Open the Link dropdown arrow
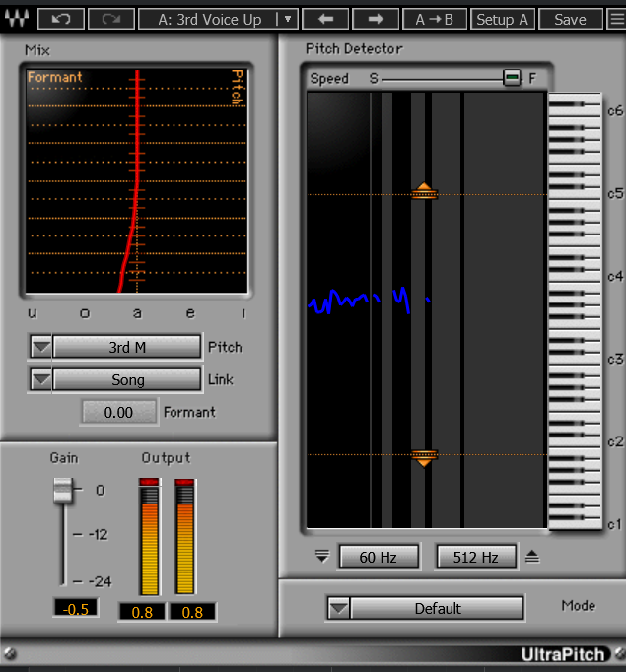 coord(41,379)
